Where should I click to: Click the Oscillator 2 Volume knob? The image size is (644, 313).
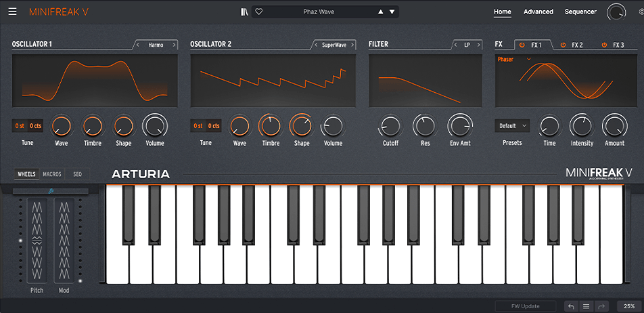point(333,126)
